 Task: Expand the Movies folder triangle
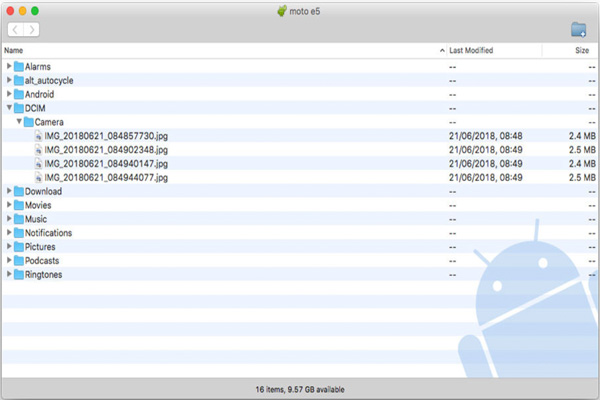[x=9, y=204]
